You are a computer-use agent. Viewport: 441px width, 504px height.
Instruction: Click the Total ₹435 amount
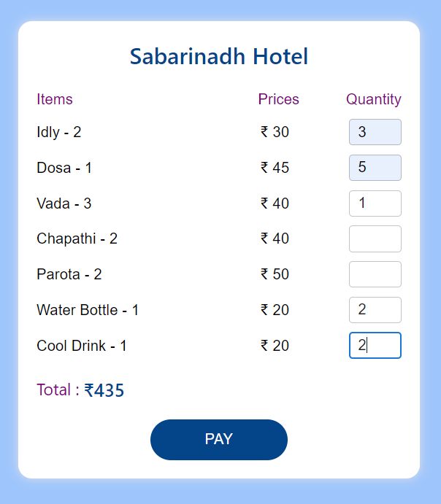(104, 390)
